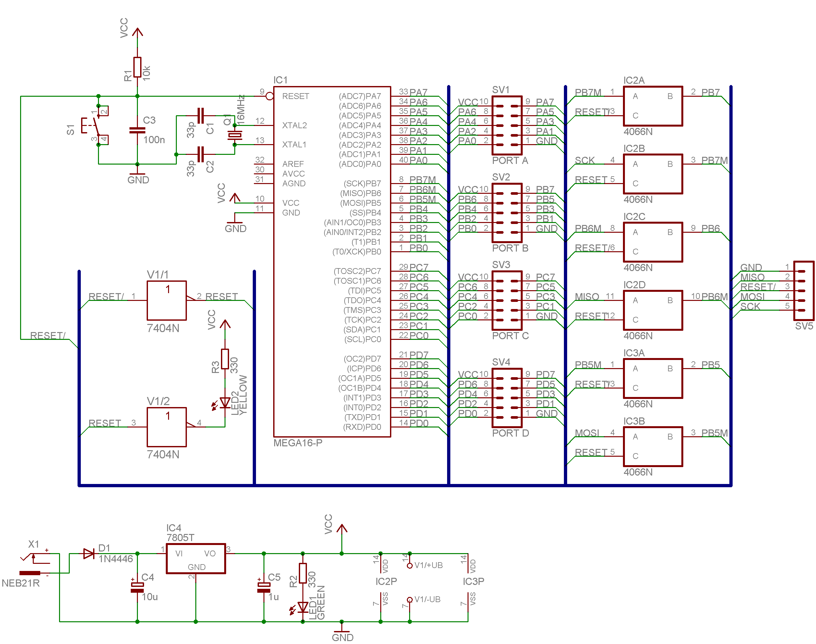Click the XTAL1 pin label
Screen dimensions: 816x644
click(294, 144)
